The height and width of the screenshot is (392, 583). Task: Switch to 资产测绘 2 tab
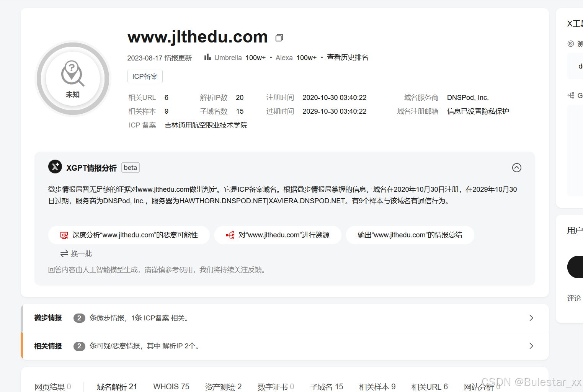(223, 387)
